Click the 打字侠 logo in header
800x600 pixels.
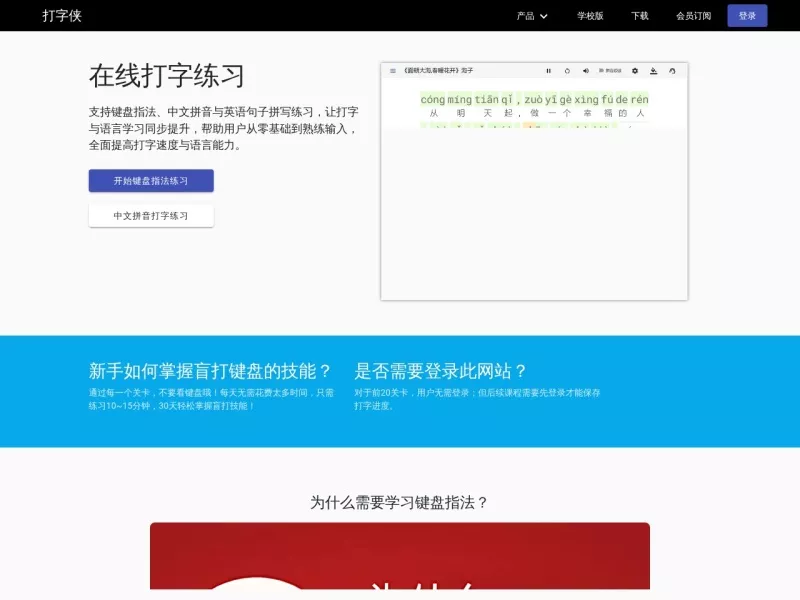(62, 15)
